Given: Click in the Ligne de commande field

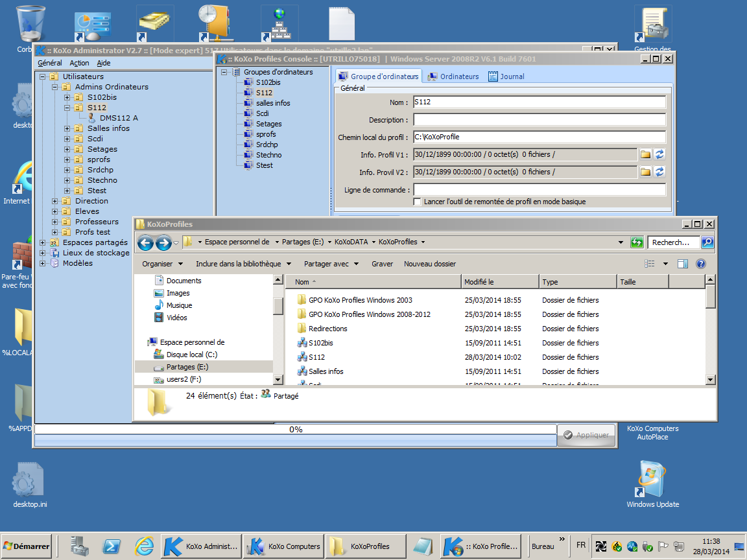Looking at the screenshot, I should 539,189.
